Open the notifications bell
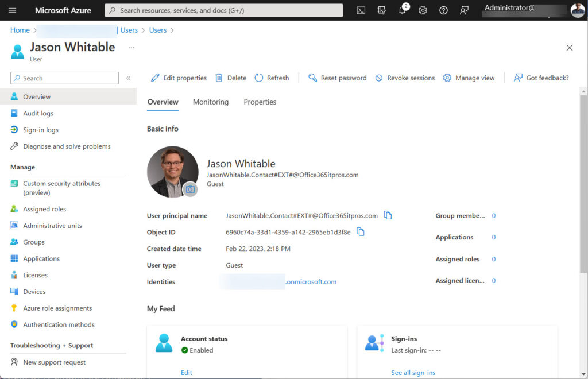This screenshot has height=379, width=588. pyautogui.click(x=403, y=10)
